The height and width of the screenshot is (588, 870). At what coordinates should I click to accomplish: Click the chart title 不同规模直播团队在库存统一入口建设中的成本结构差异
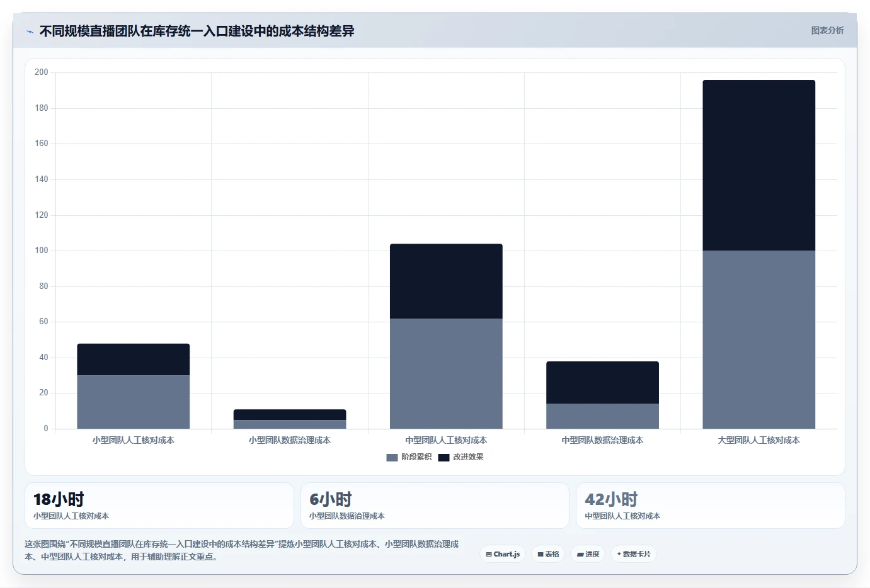pyautogui.click(x=197, y=31)
